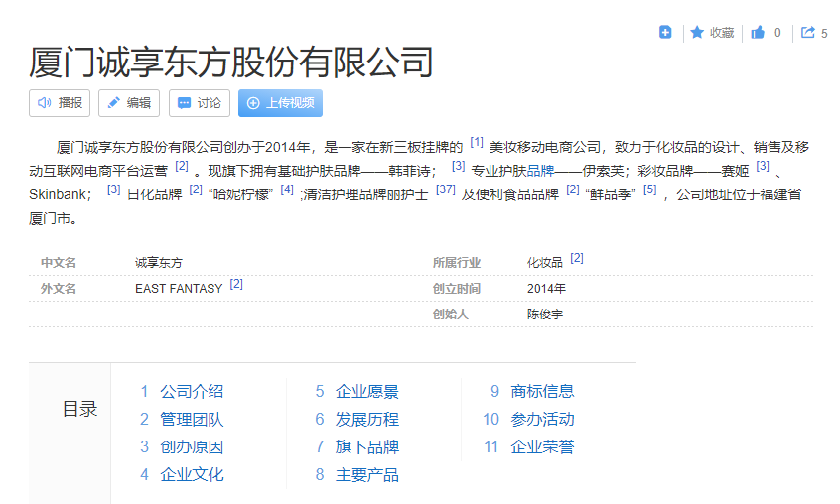
Task: Click the 化妆品 industry value
Action: click(545, 263)
